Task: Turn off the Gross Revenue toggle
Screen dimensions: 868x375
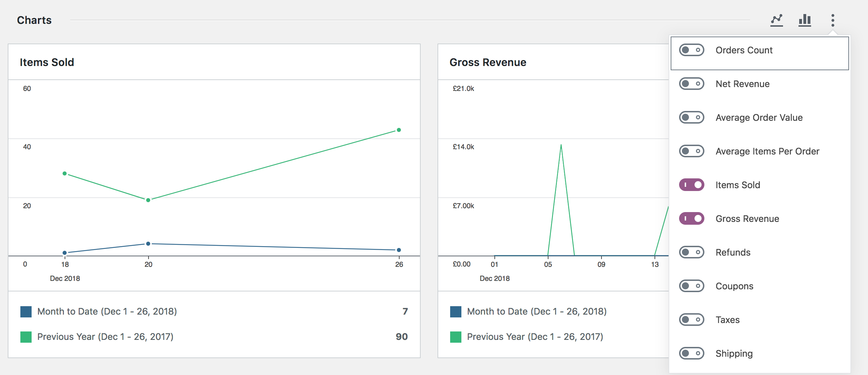Action: point(692,218)
